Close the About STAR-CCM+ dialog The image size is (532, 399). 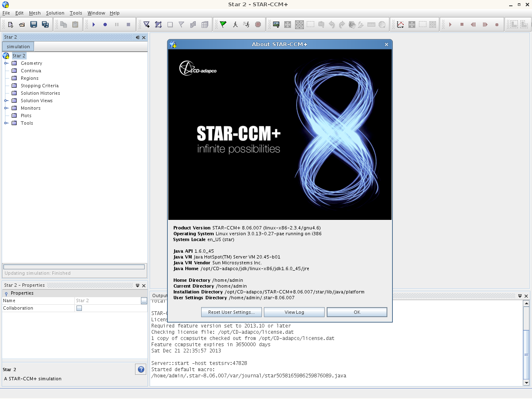387,44
